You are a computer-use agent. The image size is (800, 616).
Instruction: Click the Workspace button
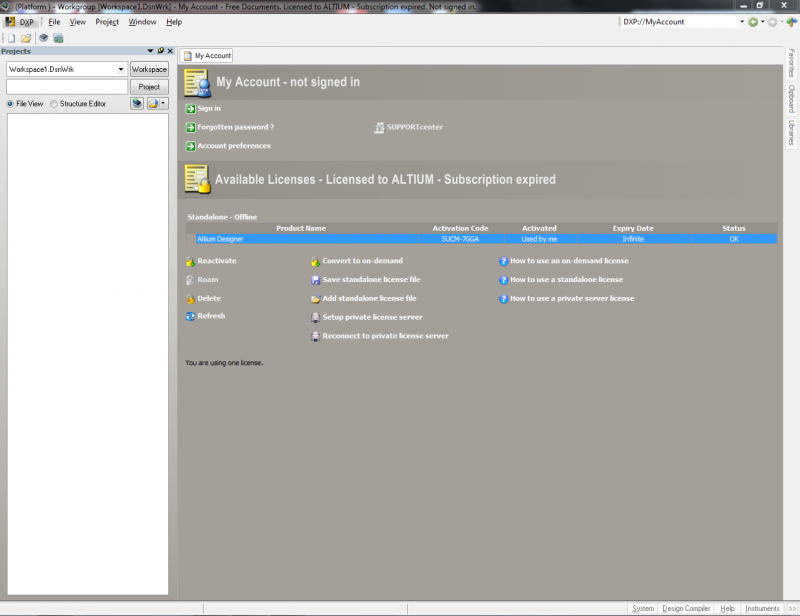[x=149, y=69]
